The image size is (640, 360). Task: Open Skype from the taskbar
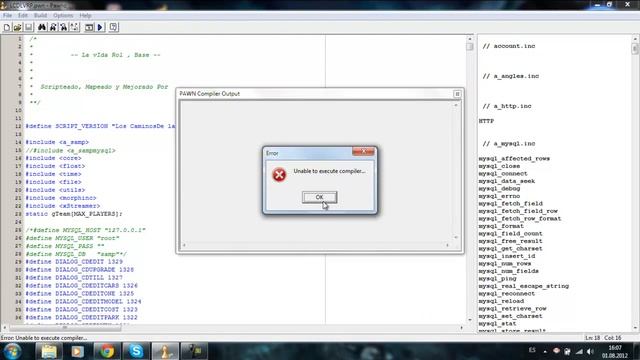click(x=136, y=351)
